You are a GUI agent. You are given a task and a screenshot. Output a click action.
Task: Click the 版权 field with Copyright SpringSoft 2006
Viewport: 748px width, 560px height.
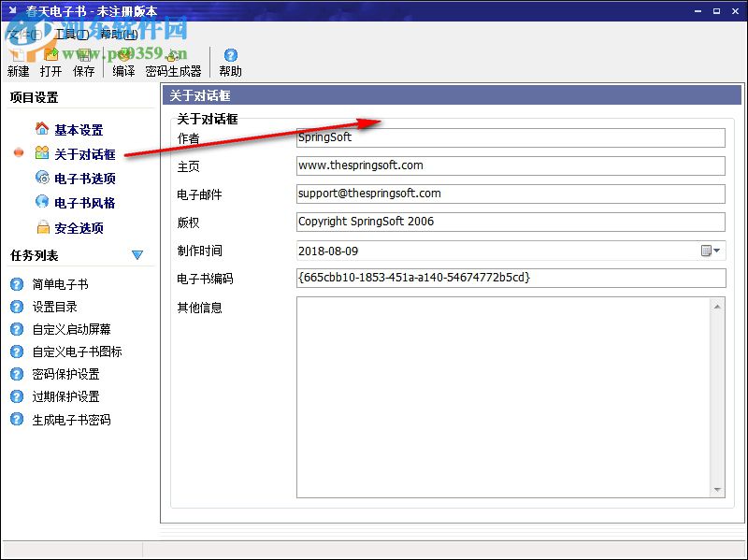coord(511,223)
